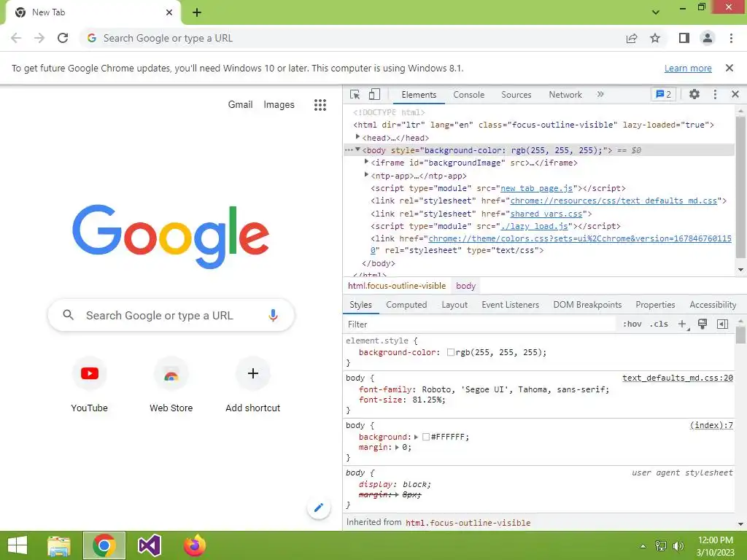Open the DOM Breakpoints tab
Image resolution: width=747 pixels, height=560 pixels.
click(587, 305)
